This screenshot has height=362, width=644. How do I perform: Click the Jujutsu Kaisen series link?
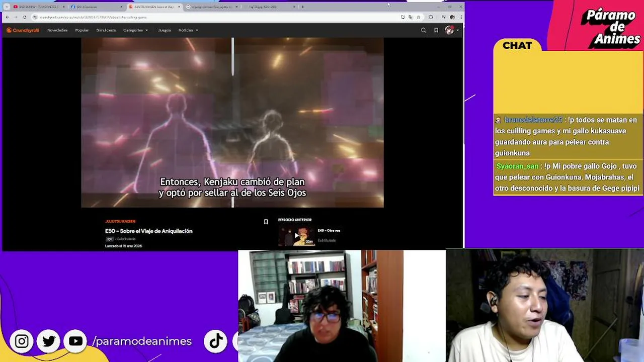(120, 221)
